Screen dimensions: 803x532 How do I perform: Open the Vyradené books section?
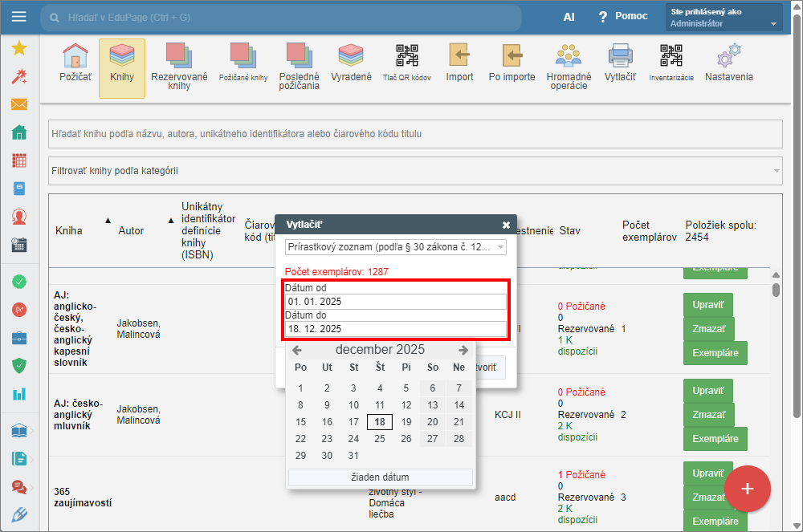pyautogui.click(x=351, y=63)
